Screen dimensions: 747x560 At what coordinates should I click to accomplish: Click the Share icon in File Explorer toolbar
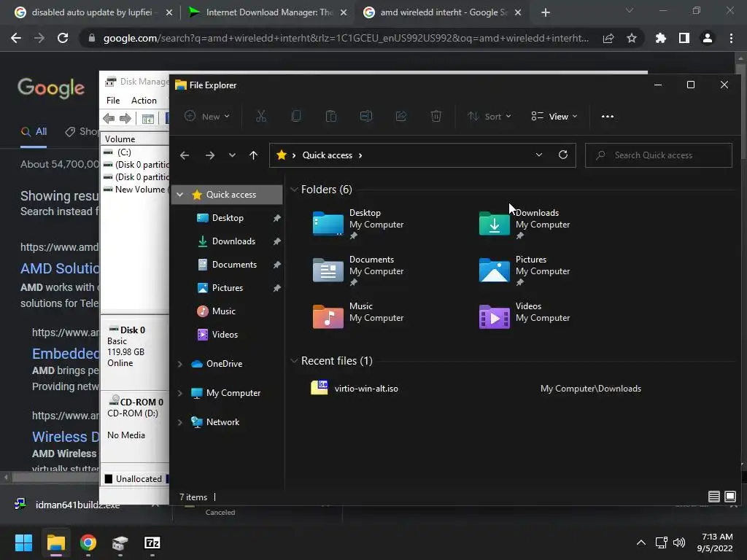pyautogui.click(x=401, y=116)
